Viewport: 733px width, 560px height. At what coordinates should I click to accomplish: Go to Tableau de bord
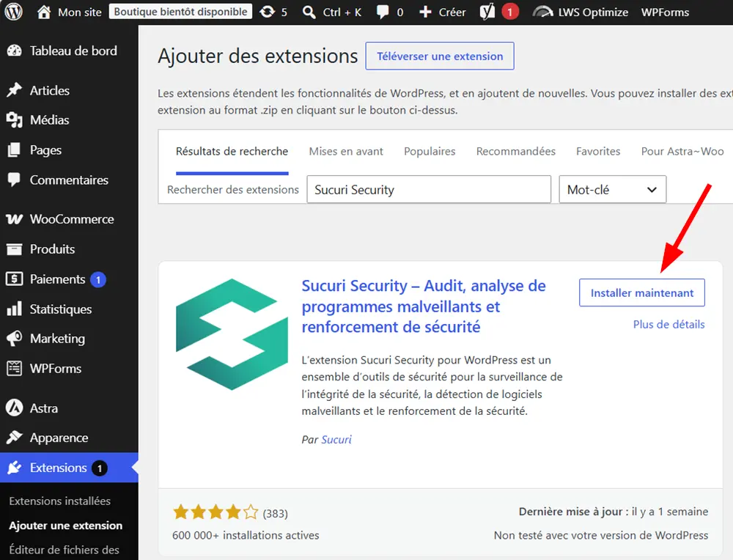(x=73, y=51)
